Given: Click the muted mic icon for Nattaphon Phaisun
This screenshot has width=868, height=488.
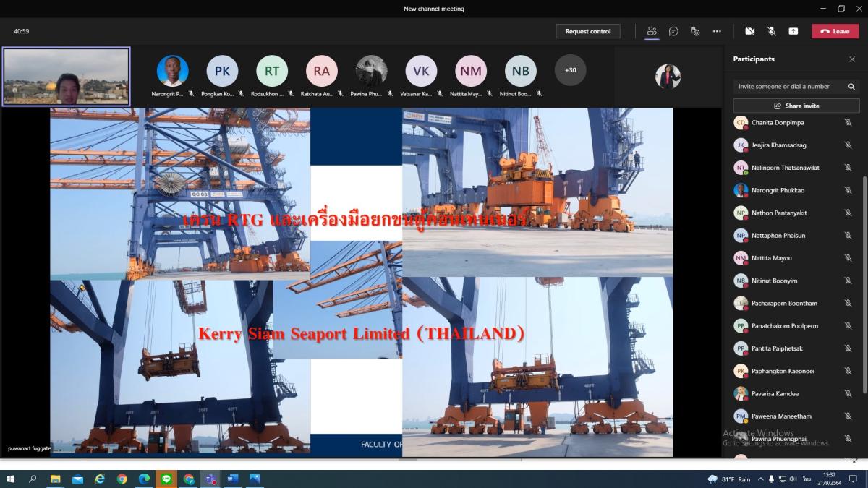Looking at the screenshot, I should 848,236.
